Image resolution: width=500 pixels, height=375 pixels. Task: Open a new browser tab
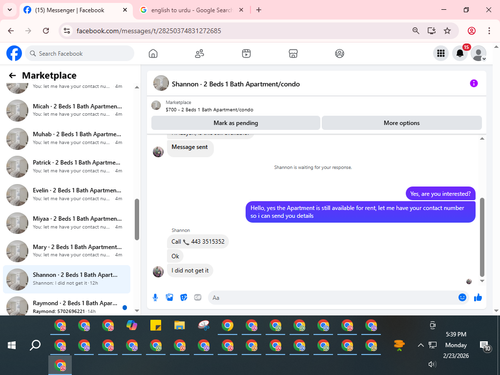point(259,10)
